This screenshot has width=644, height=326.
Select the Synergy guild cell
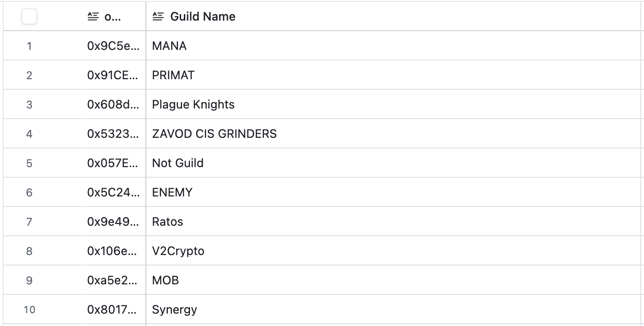pos(174,310)
